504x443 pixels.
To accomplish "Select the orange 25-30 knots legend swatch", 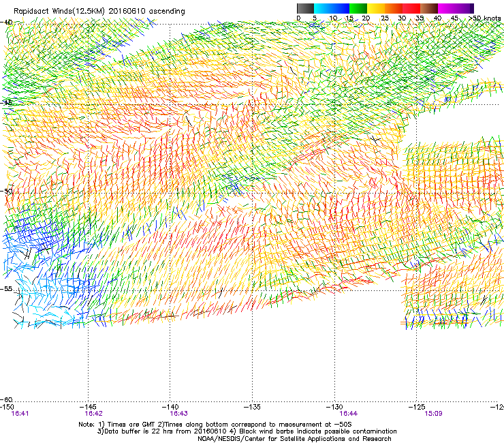I will point(394,8).
